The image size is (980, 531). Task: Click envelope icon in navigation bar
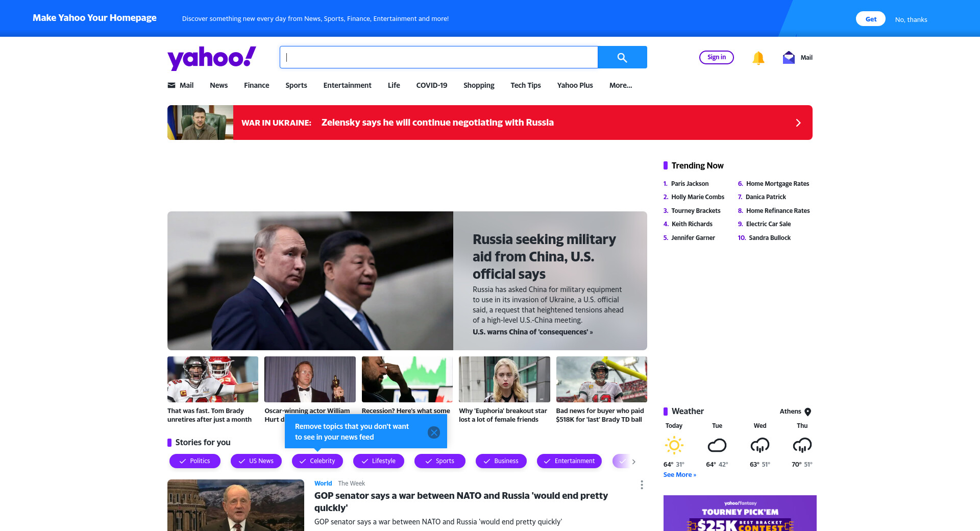click(171, 85)
